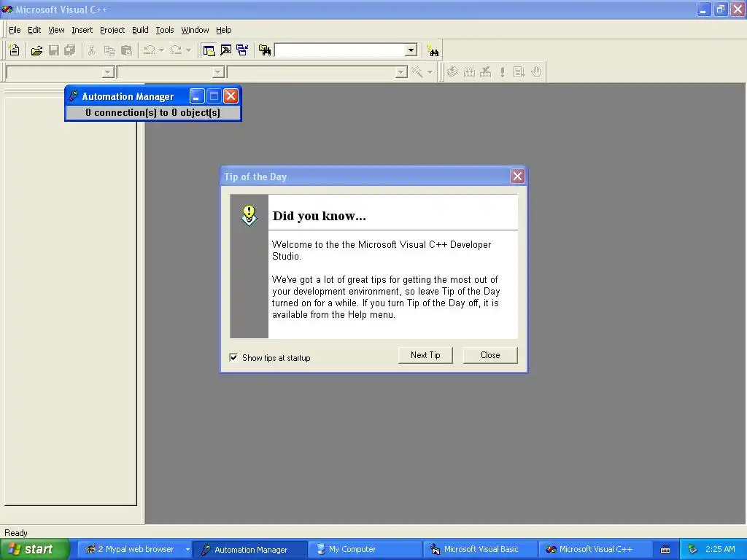Open the Insert menu
Screen dimensions: 747x560
(82, 30)
